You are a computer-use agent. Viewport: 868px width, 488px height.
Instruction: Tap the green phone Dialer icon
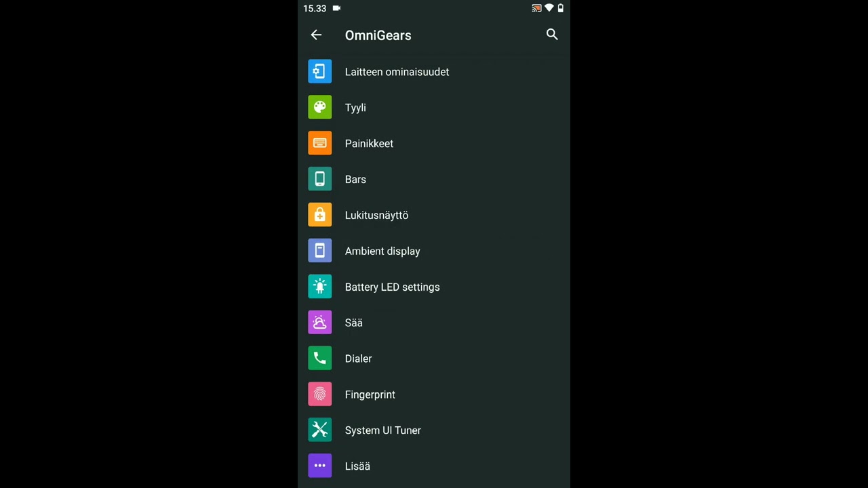(320, 359)
